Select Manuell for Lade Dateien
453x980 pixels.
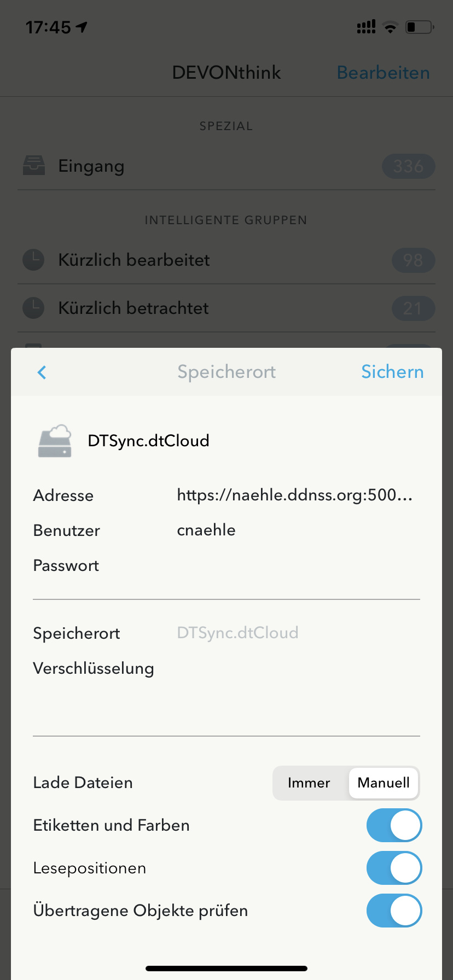coord(384,783)
